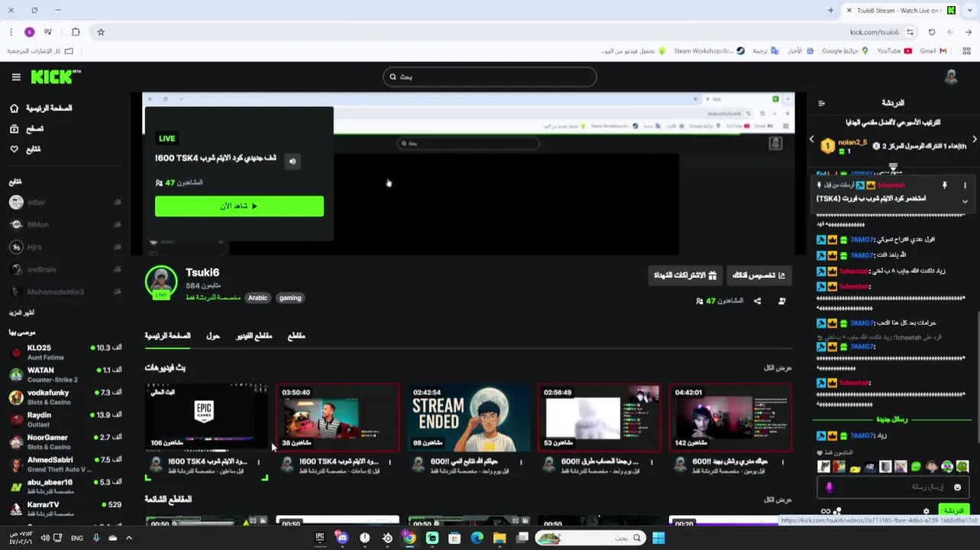Viewport: 980px width, 550px height.
Task: Click the green Watch Now button
Action: (x=239, y=206)
